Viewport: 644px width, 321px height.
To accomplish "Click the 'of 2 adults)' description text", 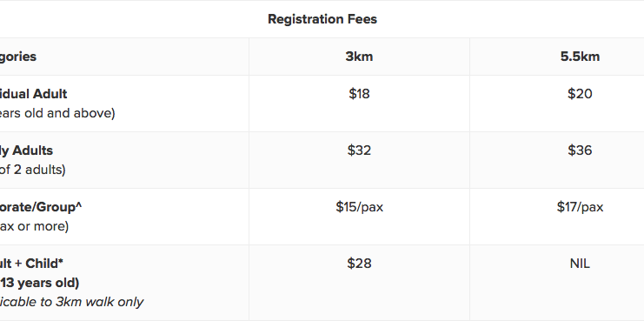I will coord(32,170).
